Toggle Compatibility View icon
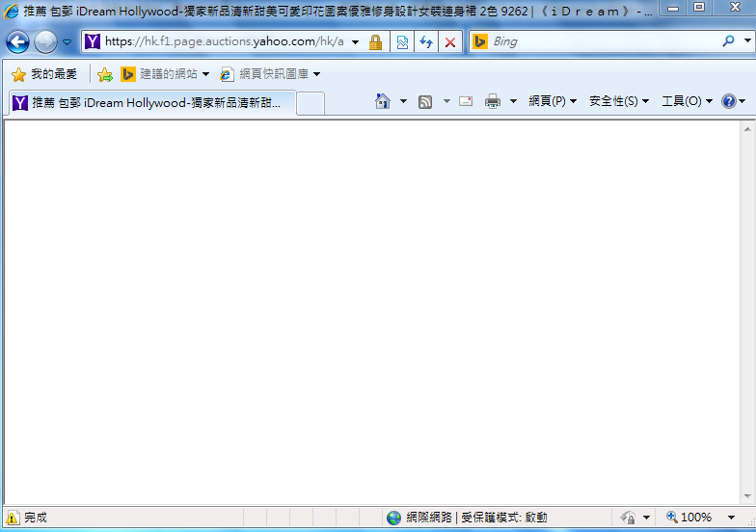The image size is (756, 532). (402, 42)
